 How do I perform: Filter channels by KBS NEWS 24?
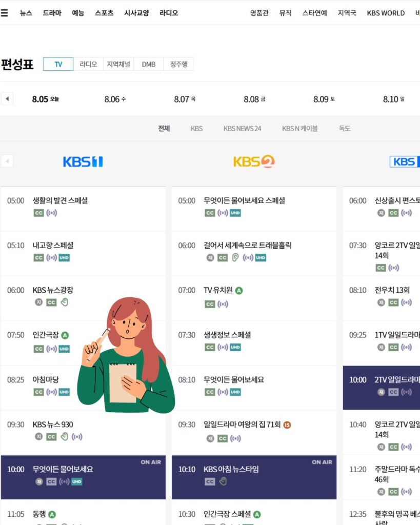point(242,128)
